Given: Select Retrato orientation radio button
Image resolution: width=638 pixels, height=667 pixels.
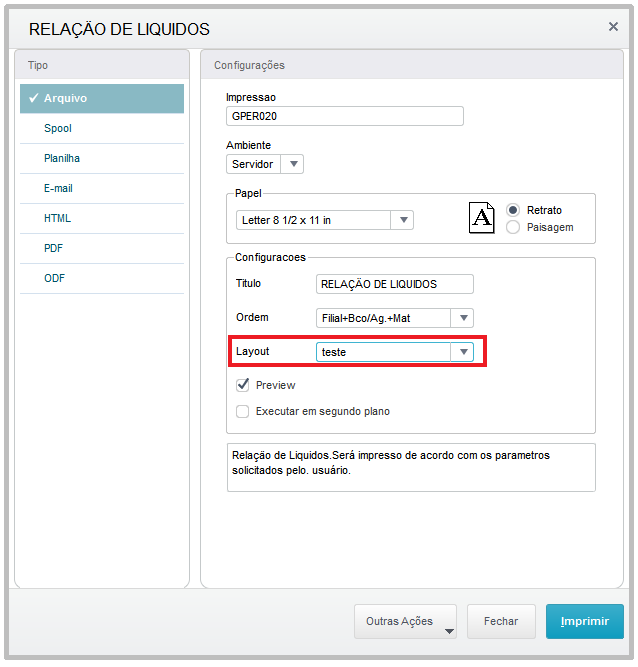Looking at the screenshot, I should (513, 210).
